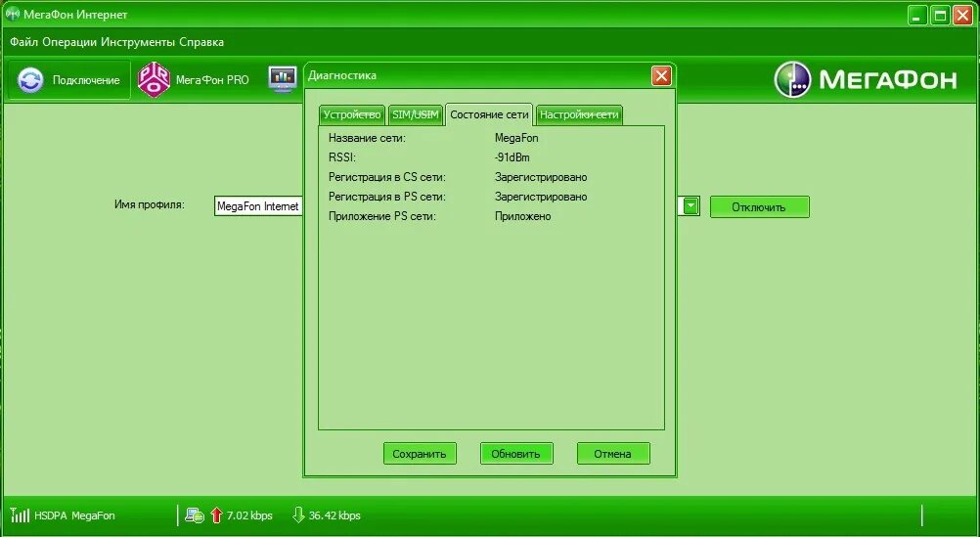
Task: Click the Регистрация в PS сети label
Action: [387, 197]
